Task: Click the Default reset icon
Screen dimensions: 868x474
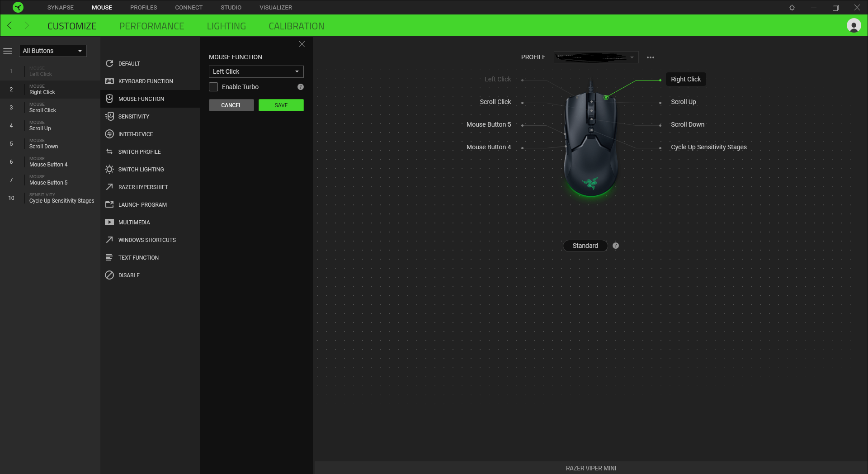Action: pyautogui.click(x=109, y=63)
